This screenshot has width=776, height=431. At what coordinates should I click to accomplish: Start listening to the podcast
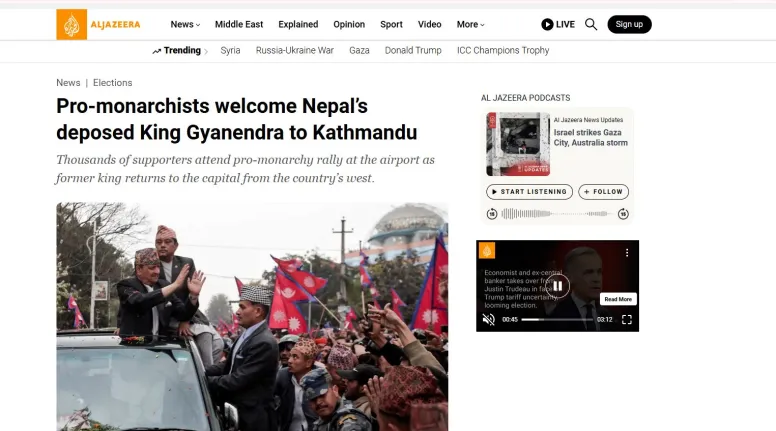click(529, 192)
